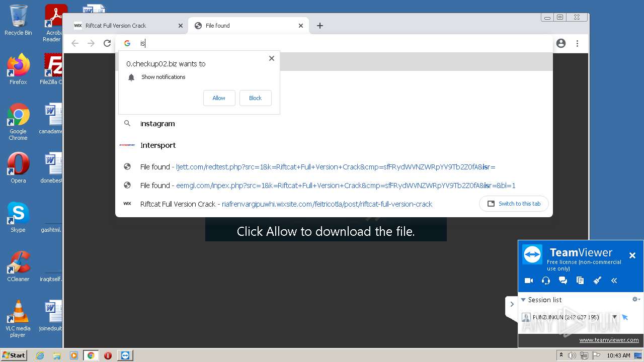The height and width of the screenshot is (362, 644).
Task: Allow notifications from 0.checkup02.biz
Action: click(219, 98)
